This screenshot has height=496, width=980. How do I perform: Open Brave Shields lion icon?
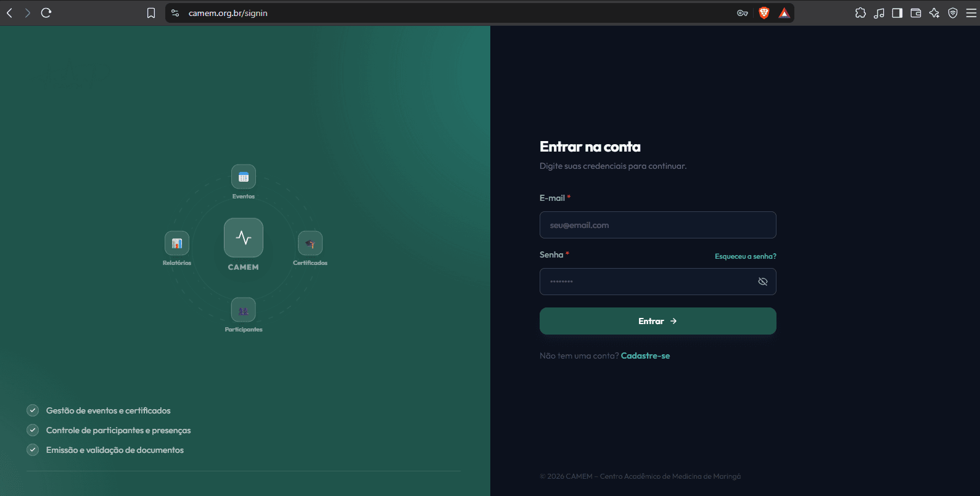point(764,13)
